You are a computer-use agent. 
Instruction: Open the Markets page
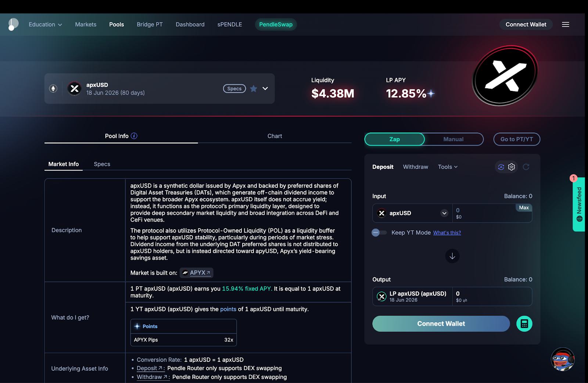pos(86,25)
